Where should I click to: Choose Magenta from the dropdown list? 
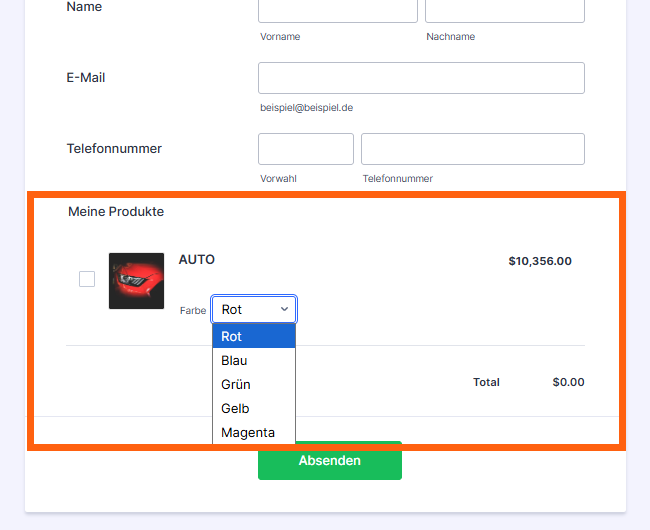point(254,432)
